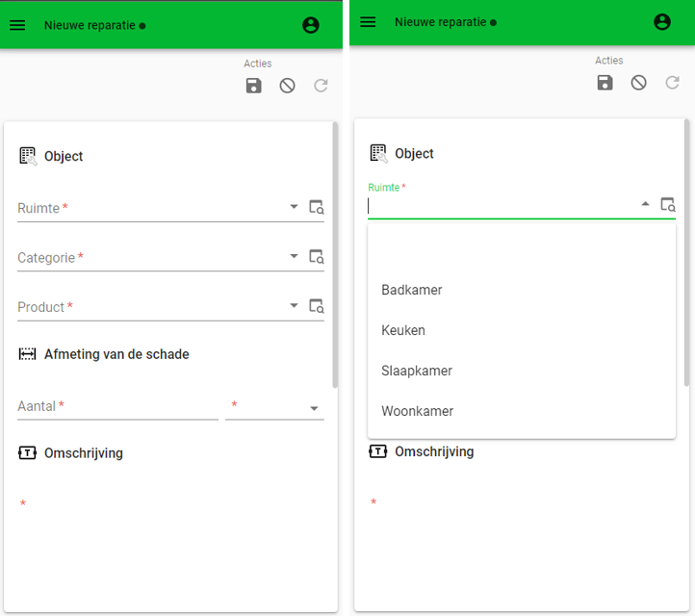
Task: Click the Aantal input field
Action: [x=117, y=406]
